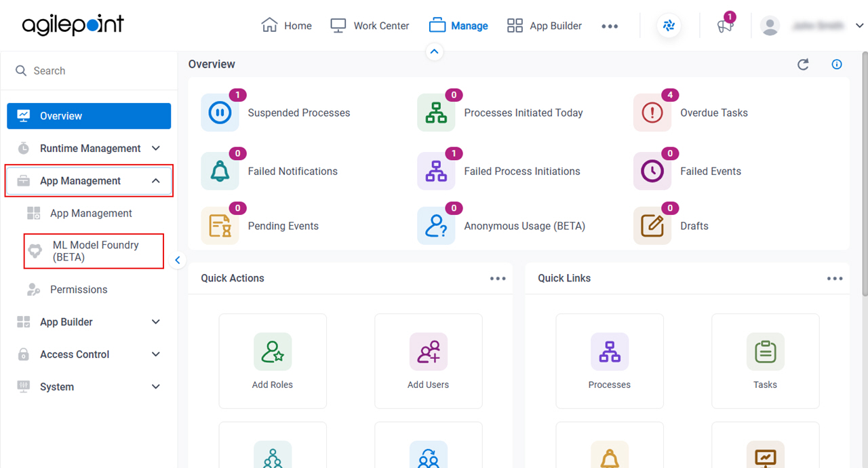
Task: Collapse the top navigation bar chevron
Action: coord(435,52)
